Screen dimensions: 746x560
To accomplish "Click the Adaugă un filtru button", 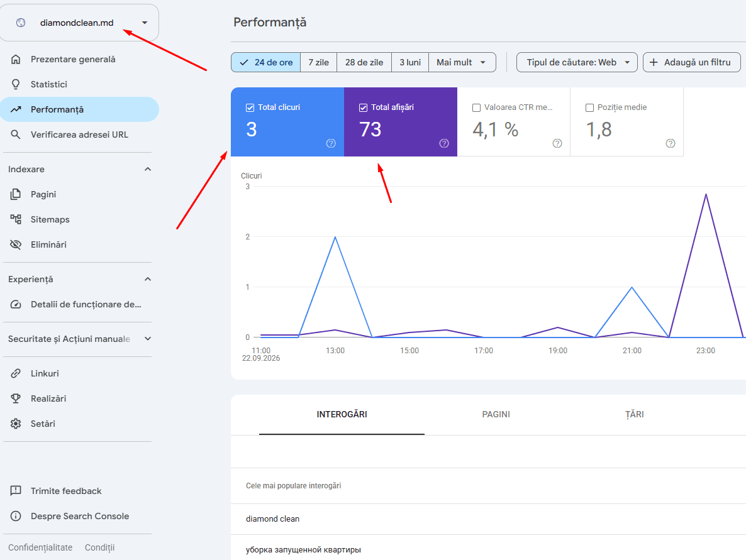I will coord(691,62).
